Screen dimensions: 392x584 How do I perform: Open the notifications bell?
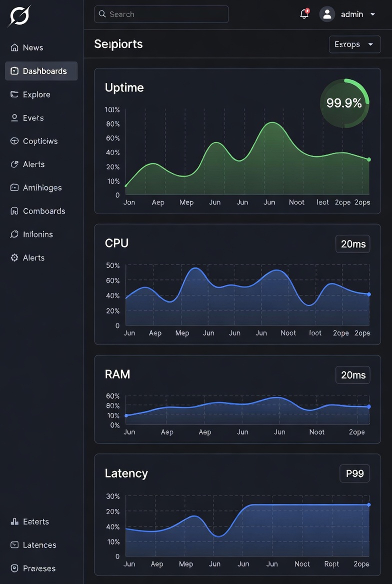[x=304, y=14]
